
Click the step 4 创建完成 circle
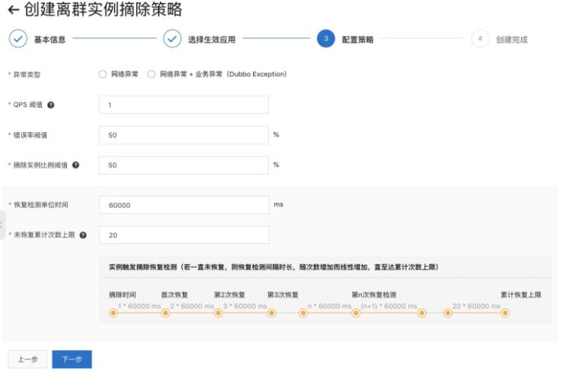[x=480, y=38]
